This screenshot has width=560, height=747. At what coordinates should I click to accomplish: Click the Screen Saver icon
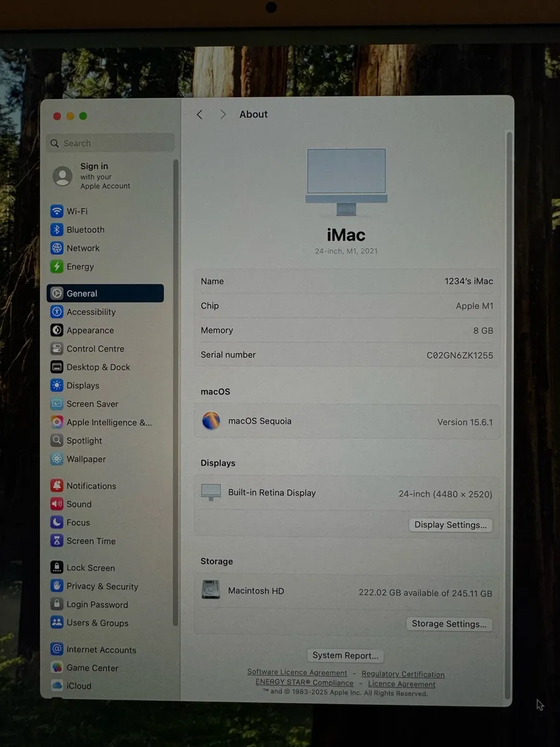pyautogui.click(x=57, y=404)
